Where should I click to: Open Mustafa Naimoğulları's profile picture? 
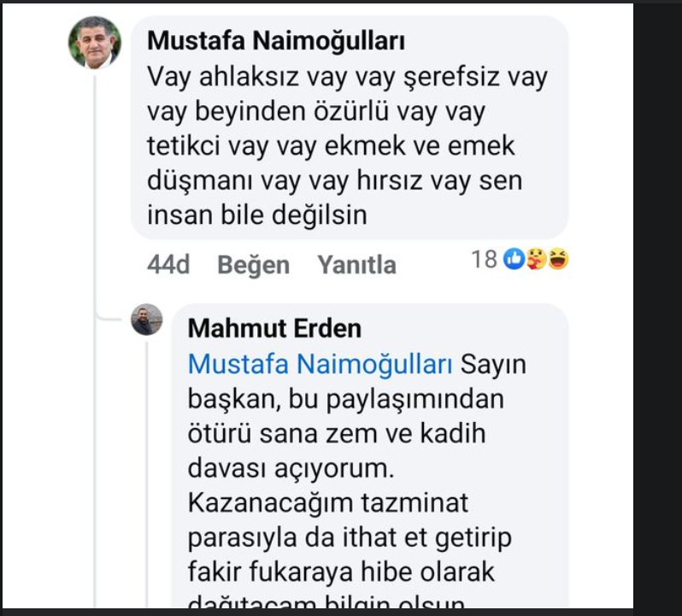click(x=95, y=43)
